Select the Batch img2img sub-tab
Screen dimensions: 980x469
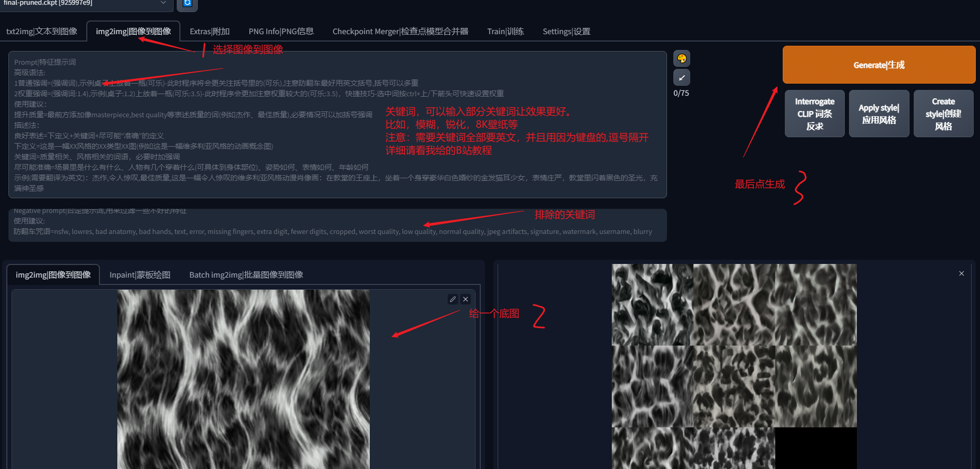(x=246, y=275)
